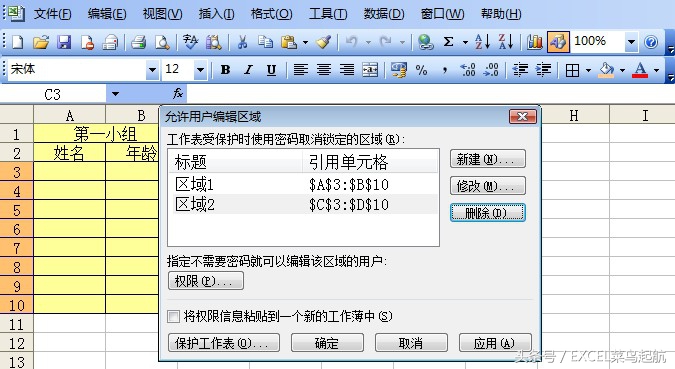The width and height of the screenshot is (675, 369).
Task: Click the AutoSum sigma icon
Action: [449, 42]
